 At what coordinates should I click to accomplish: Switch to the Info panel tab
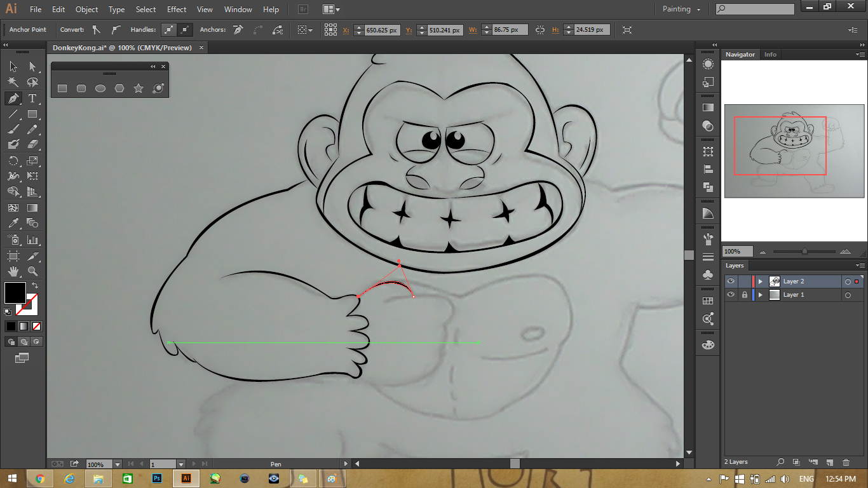point(770,55)
